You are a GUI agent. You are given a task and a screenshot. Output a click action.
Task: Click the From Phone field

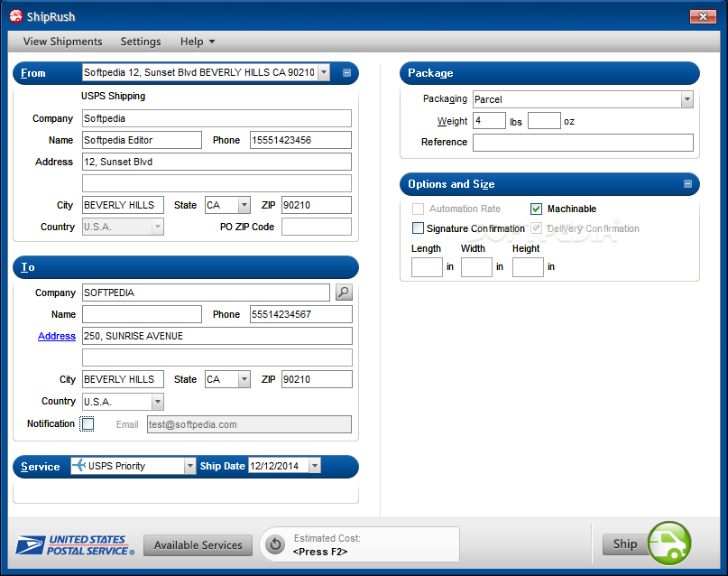pyautogui.click(x=301, y=140)
